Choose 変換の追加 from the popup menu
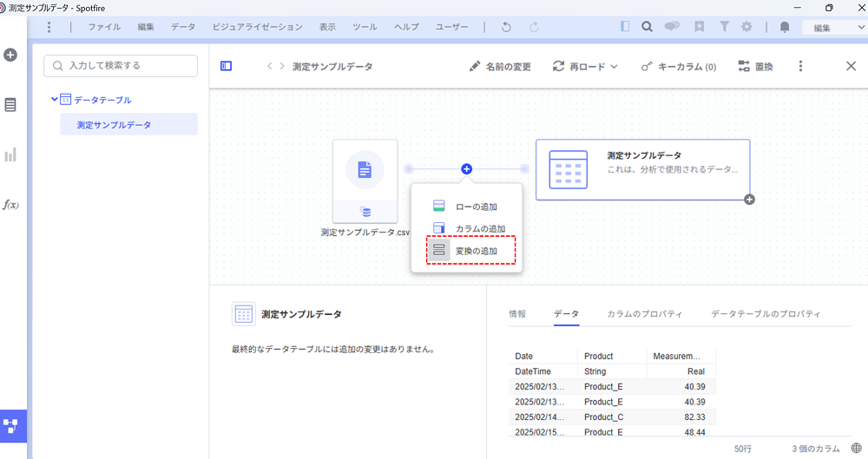 click(x=470, y=250)
